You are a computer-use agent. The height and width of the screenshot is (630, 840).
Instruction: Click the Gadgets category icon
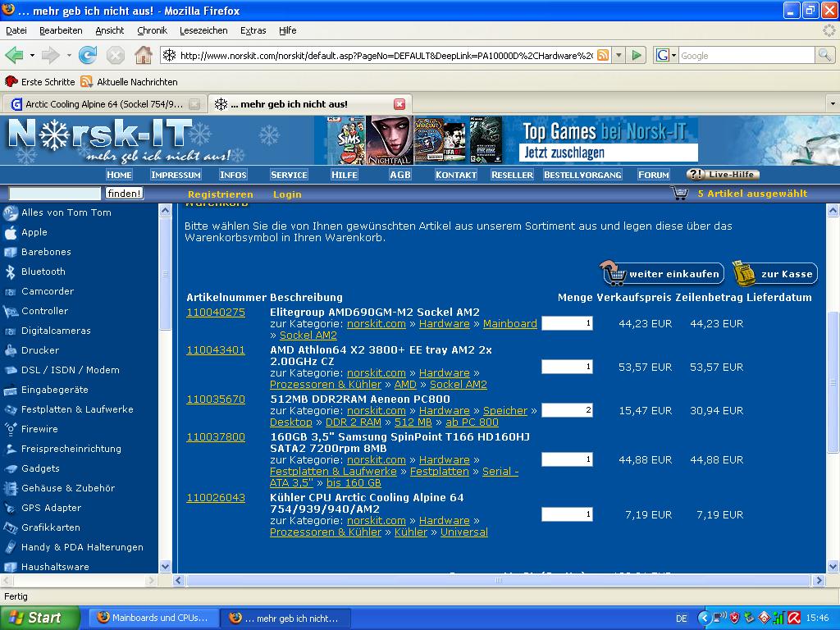click(11, 468)
